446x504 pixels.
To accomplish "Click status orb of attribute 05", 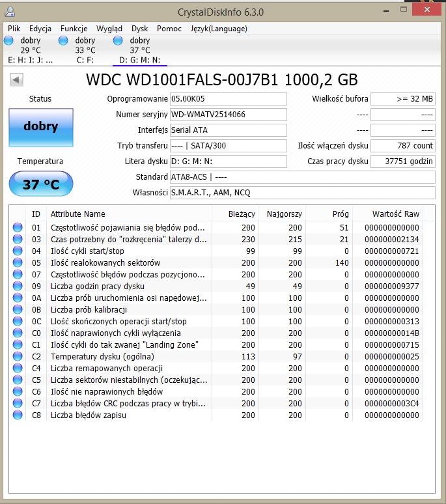I will (x=18, y=262).
